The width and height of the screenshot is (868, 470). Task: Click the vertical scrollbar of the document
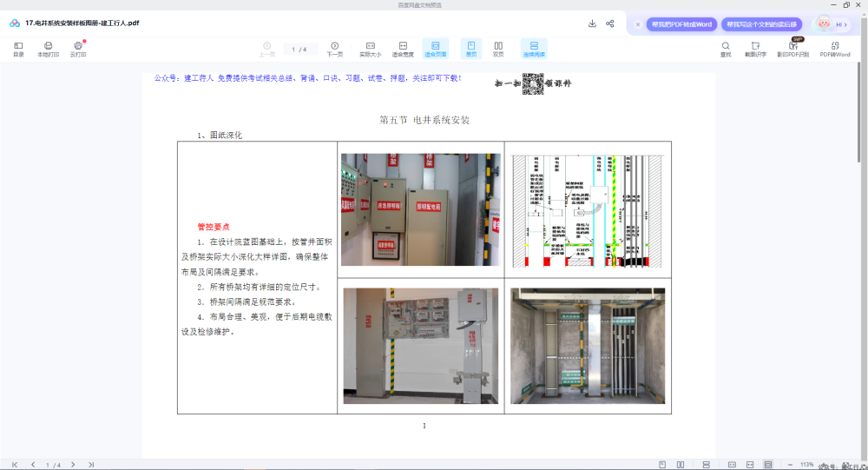(x=860, y=111)
